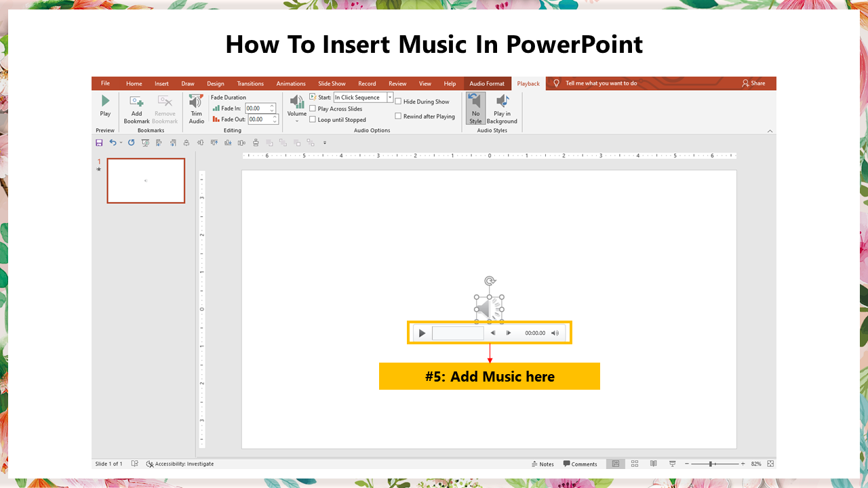
Task: Save the presentation from quick access toolbar
Action: coord(99,143)
